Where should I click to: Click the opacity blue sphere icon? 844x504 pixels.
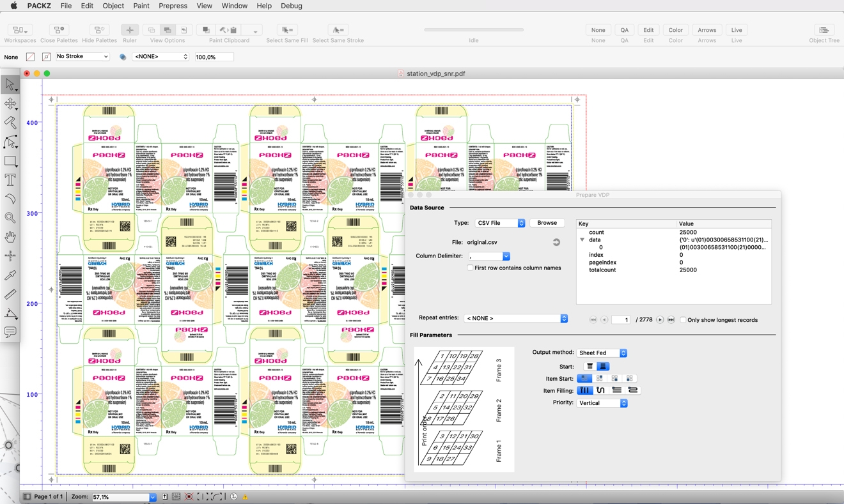pos(123,57)
